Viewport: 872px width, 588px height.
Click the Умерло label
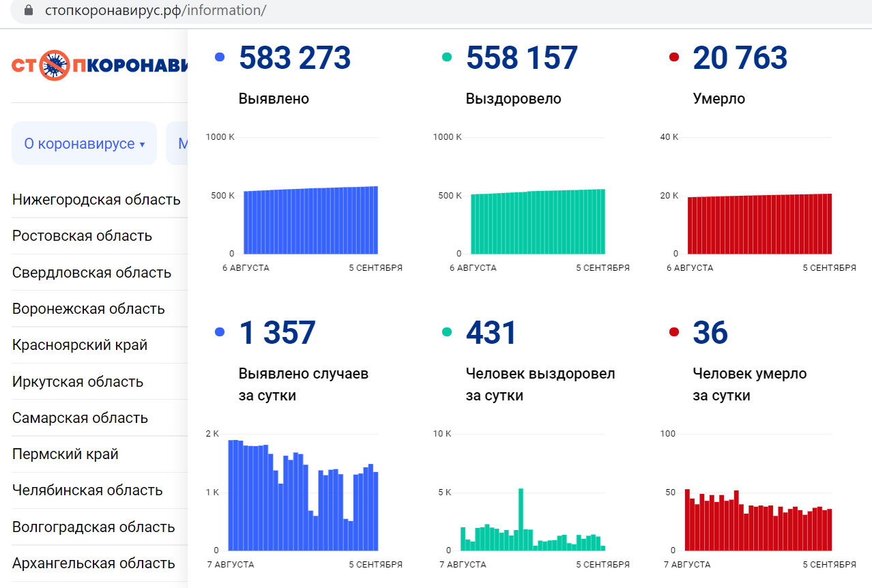point(719,99)
